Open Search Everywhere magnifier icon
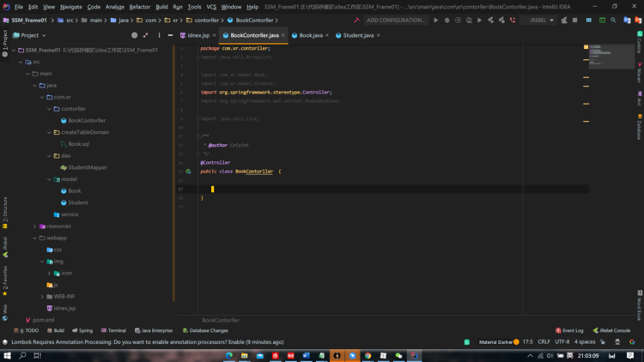The width and height of the screenshot is (644, 362). (x=613, y=20)
